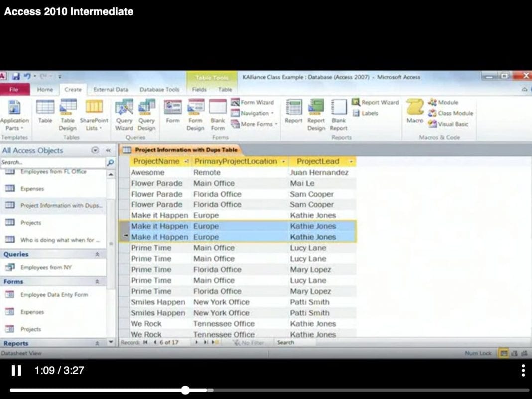Click the Form Design icon

pyautogui.click(x=195, y=116)
